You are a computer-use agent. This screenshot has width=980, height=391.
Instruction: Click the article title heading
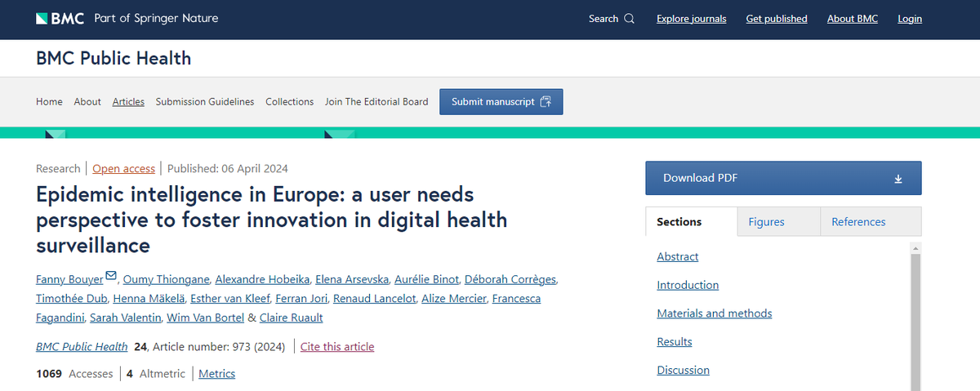click(271, 220)
